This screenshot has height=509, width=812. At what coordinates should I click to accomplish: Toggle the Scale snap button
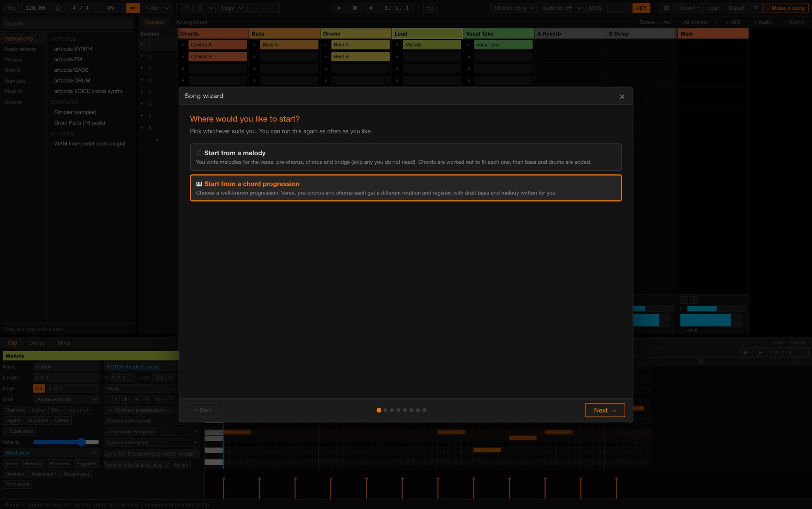coord(19,431)
